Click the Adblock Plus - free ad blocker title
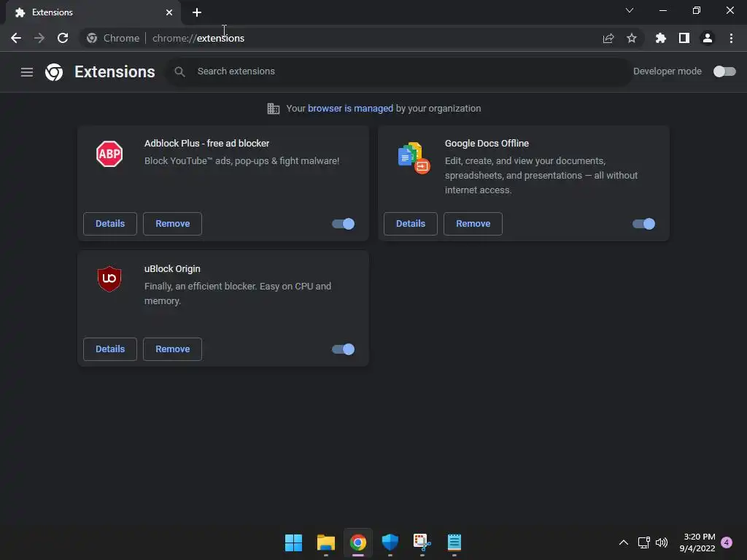The height and width of the screenshot is (560, 747). click(206, 144)
